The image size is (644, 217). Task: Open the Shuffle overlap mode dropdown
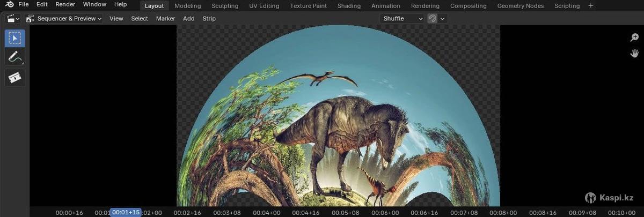tap(402, 19)
